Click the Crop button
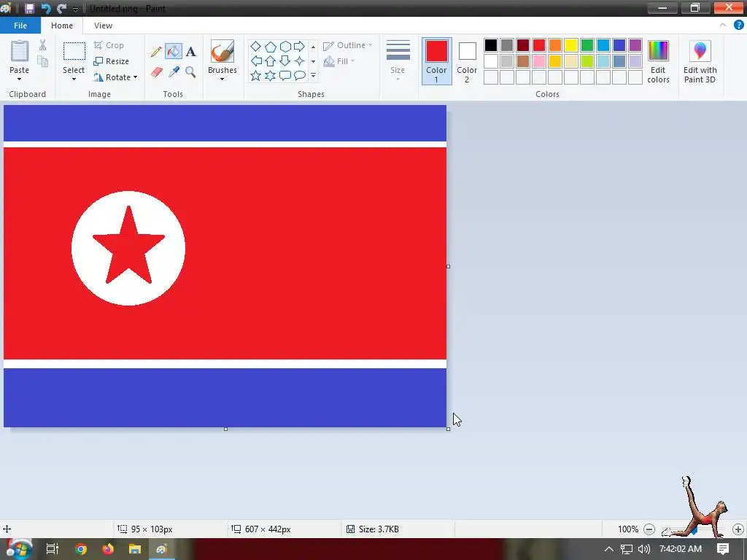Screen dimensions: 747x560 pyautogui.click(x=109, y=45)
